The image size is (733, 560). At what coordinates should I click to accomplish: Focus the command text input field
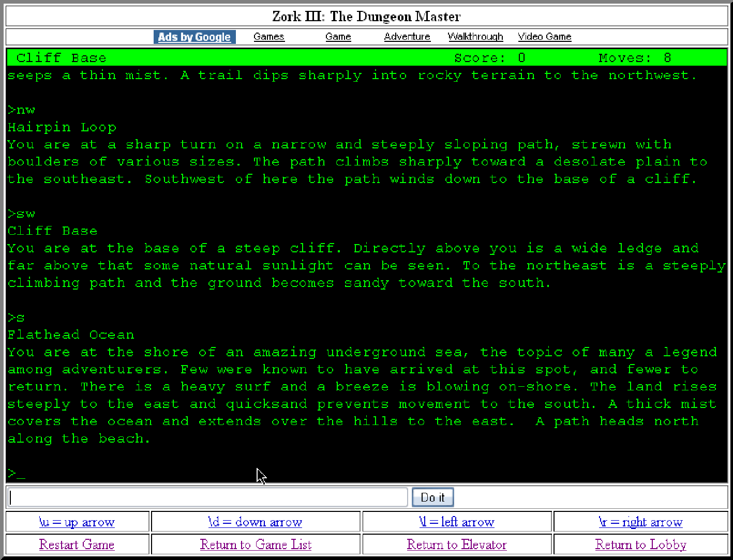point(208,497)
